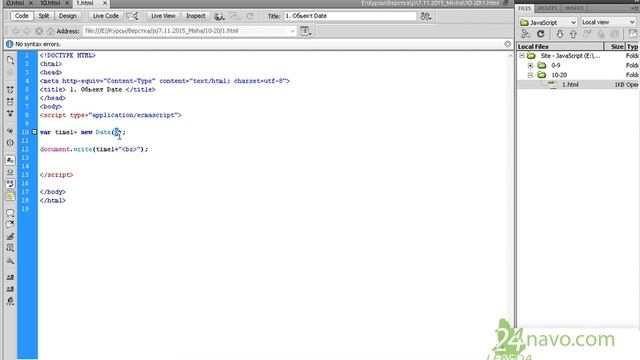Sort by the Size column header
The width and height of the screenshot is (640, 360).
coord(615,47)
